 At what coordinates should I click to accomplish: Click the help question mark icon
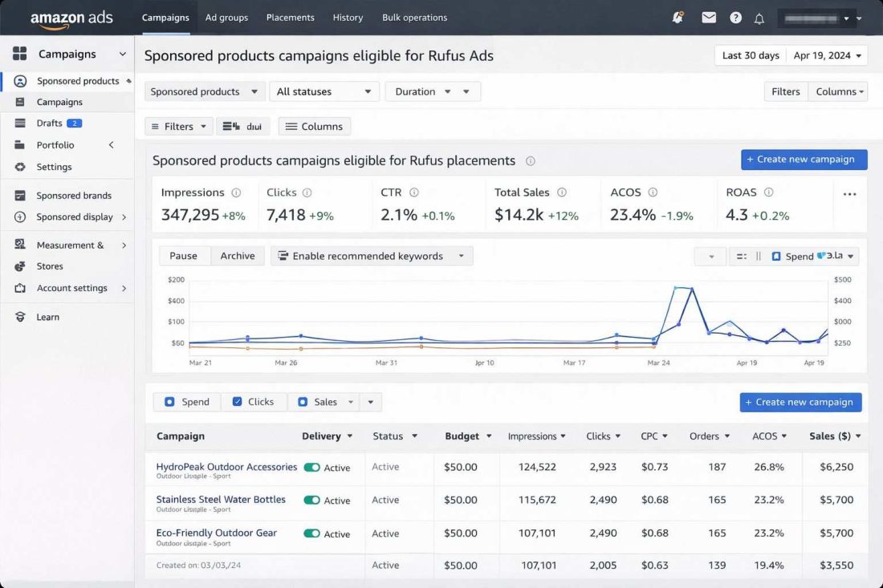coord(735,18)
